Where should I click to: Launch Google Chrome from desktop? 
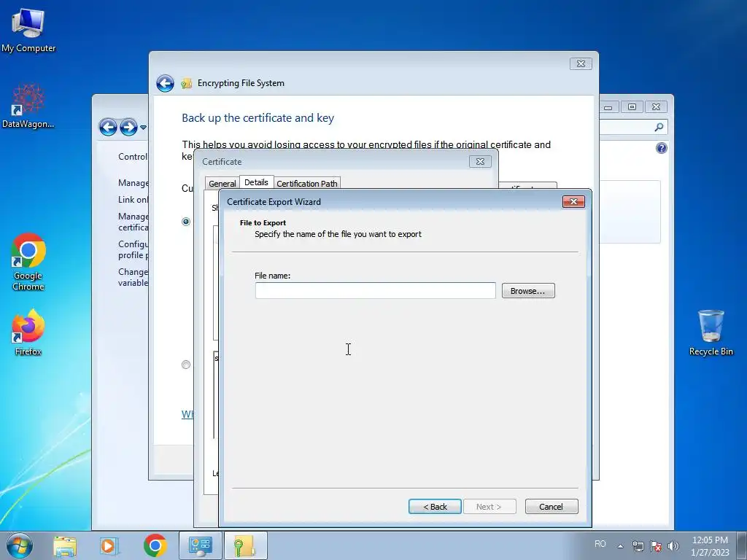click(x=28, y=261)
